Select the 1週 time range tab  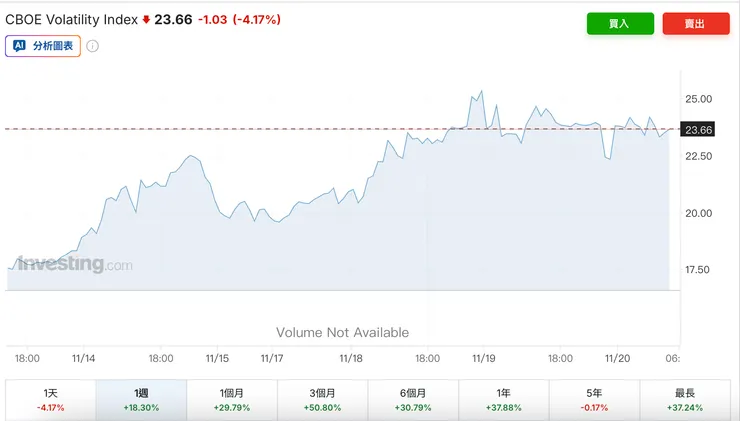click(x=141, y=399)
